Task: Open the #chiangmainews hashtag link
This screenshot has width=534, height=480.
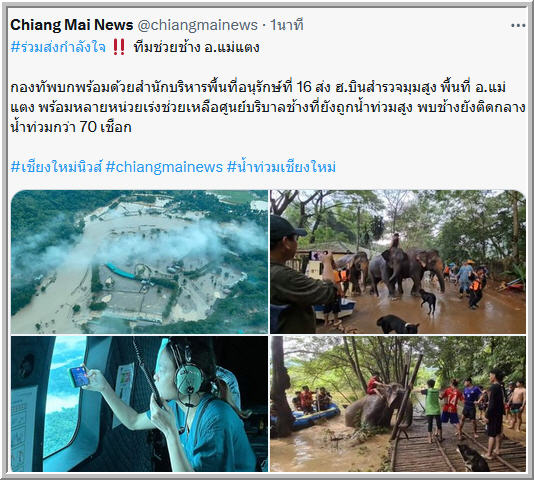Action: click(164, 167)
